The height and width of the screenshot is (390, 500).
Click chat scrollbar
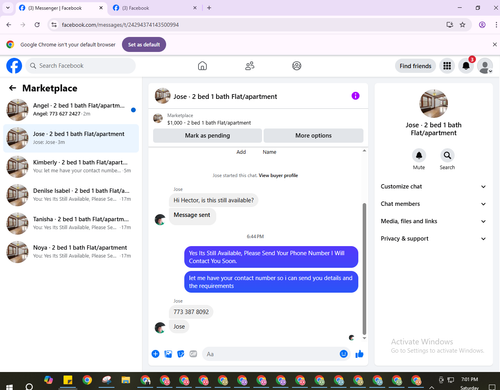(364, 268)
